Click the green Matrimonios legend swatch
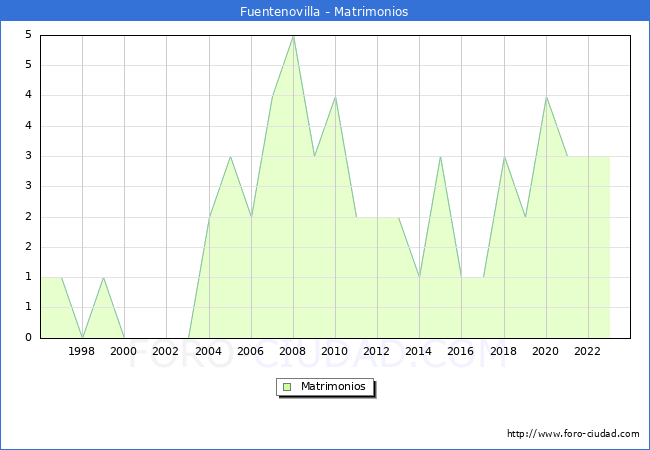The height and width of the screenshot is (450, 650). tap(287, 386)
